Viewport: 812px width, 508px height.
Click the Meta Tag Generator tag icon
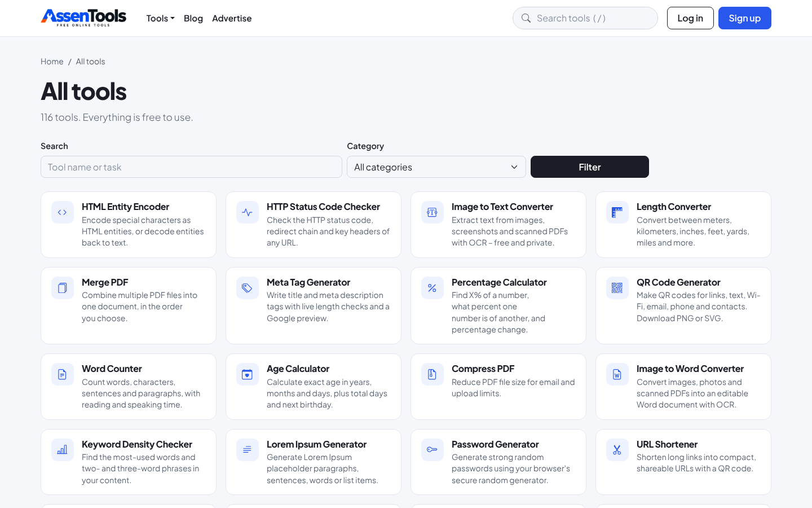(x=248, y=288)
